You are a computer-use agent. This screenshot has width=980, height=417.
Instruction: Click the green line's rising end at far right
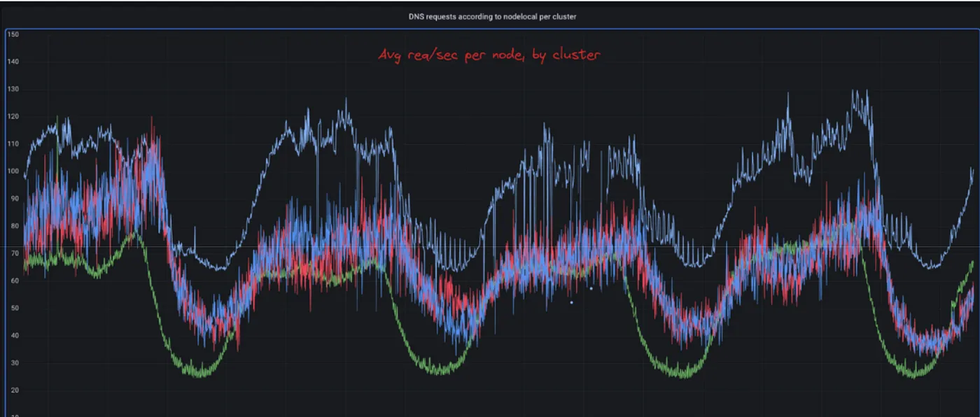pos(972,262)
